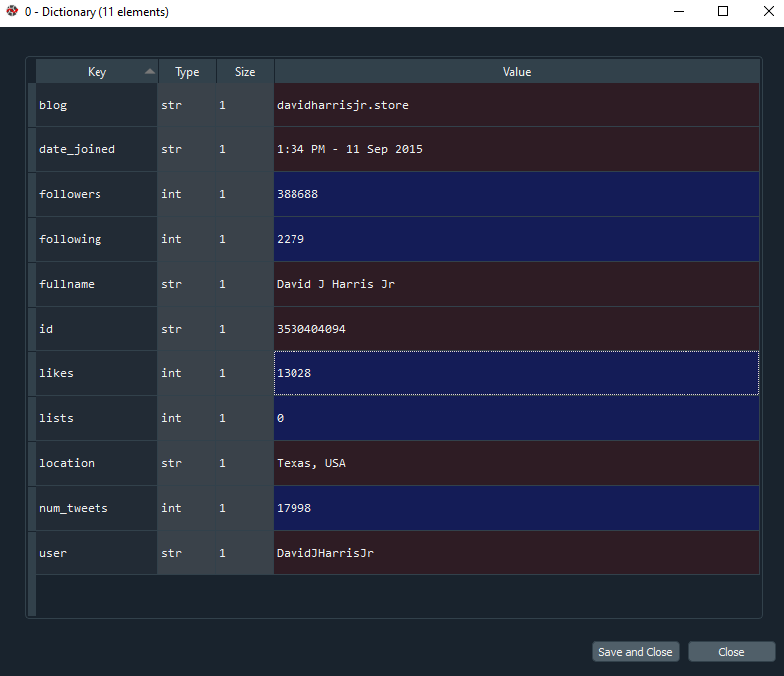Viewport: 784px width, 676px height.
Task: Click lists value 0
Action: (x=516, y=418)
